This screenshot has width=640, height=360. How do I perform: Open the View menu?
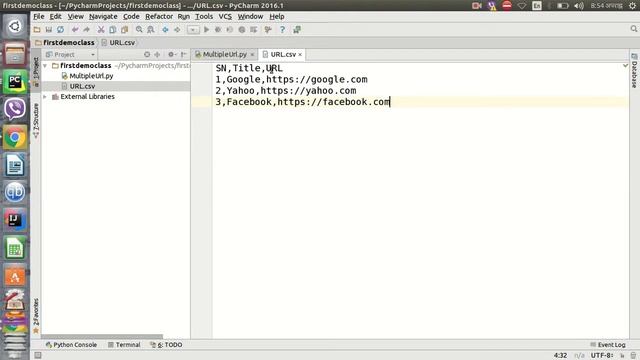pyautogui.click(x=76, y=16)
